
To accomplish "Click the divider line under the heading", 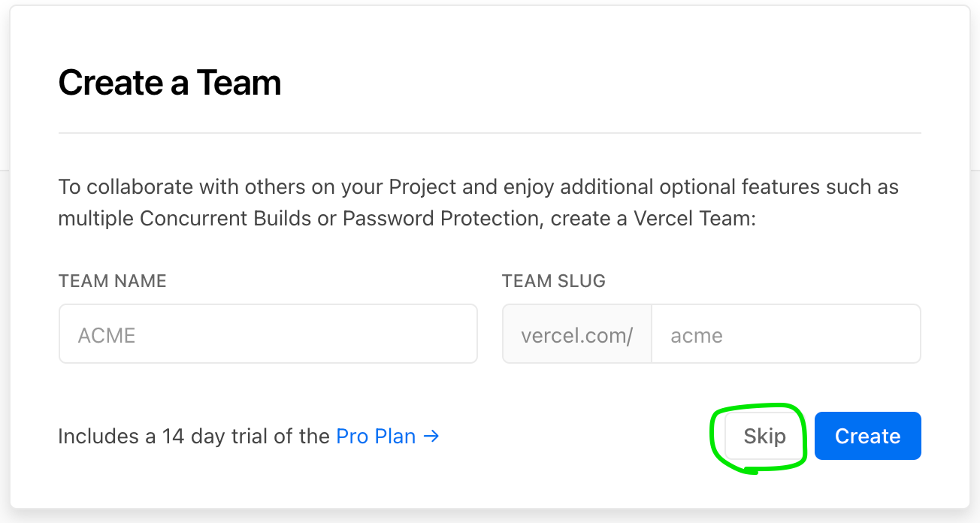I will point(489,133).
